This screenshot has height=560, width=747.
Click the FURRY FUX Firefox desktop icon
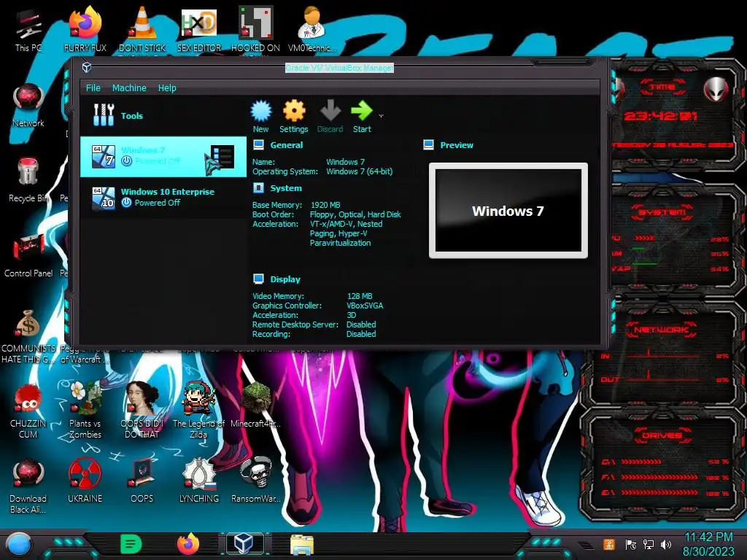(x=85, y=29)
